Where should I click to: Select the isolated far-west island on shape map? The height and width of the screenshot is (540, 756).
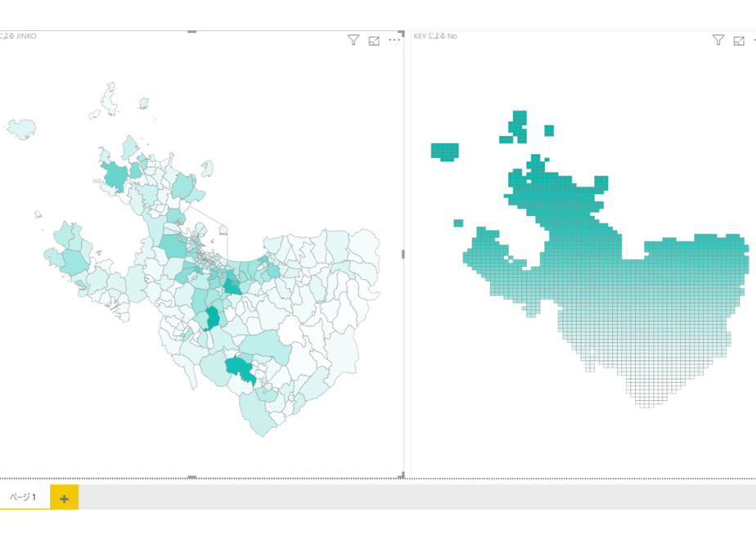point(21,128)
